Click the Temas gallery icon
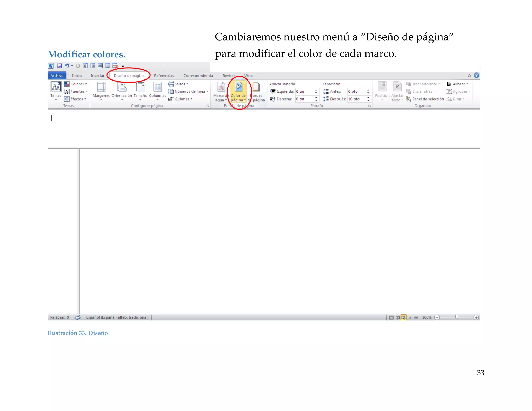Viewport: 532px width, 411px height. point(56,87)
